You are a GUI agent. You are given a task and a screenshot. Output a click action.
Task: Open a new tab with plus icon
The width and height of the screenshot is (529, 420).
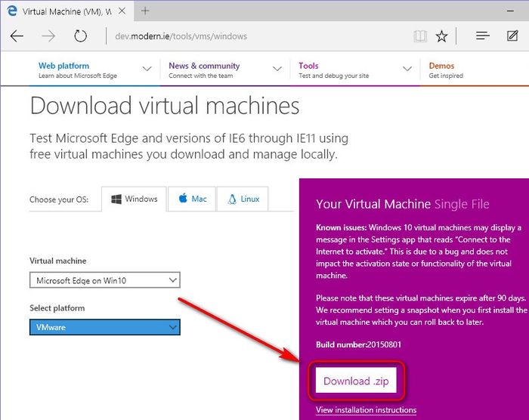click(x=145, y=11)
